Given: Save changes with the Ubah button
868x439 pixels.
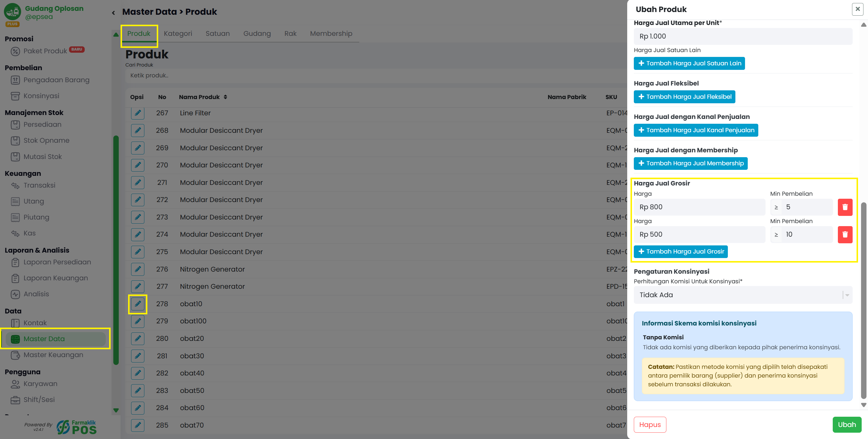Looking at the screenshot, I should click(847, 425).
